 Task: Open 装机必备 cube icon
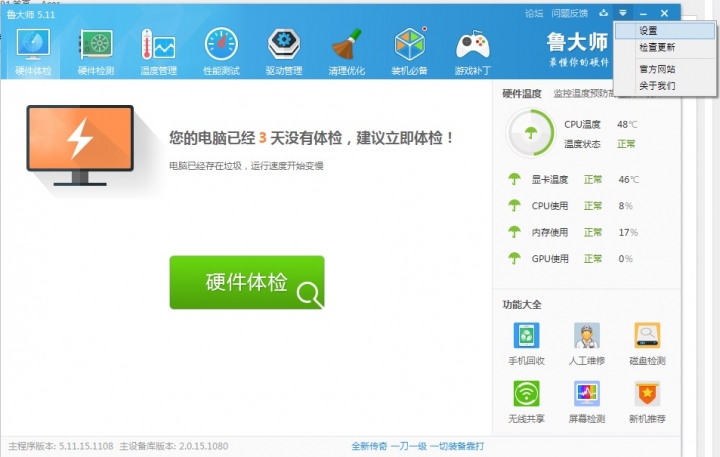(410, 44)
